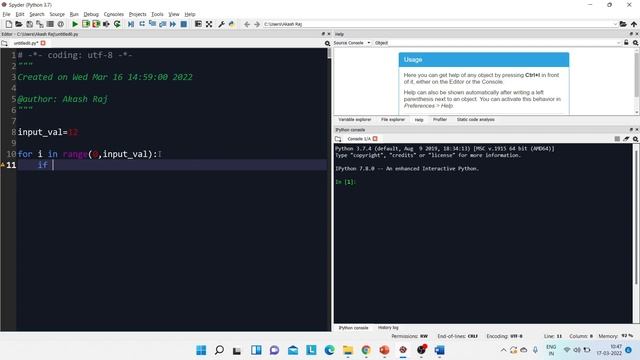Toggle the Help pane lock icon

coord(626,42)
